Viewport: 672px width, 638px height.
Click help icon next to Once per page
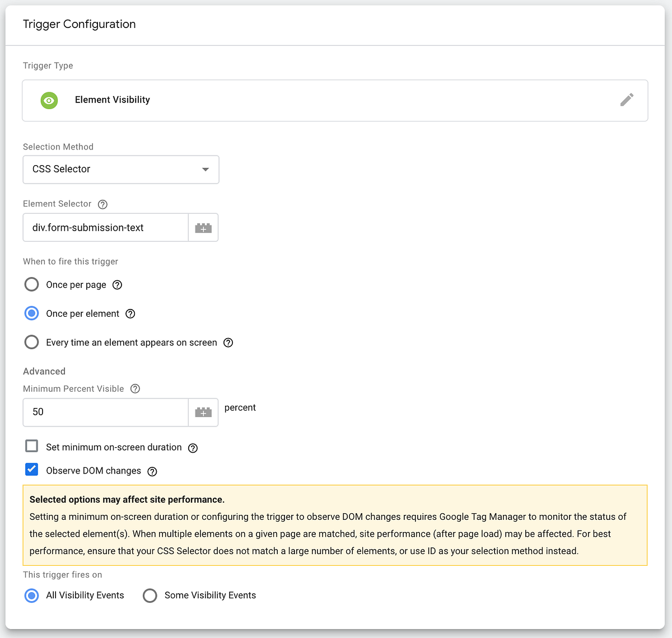pos(117,285)
